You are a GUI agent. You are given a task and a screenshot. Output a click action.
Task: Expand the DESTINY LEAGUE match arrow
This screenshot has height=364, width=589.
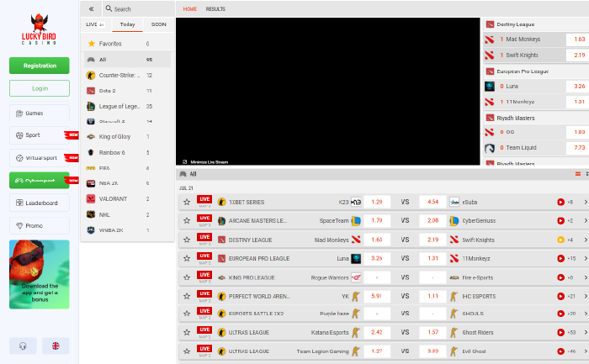[x=586, y=240]
